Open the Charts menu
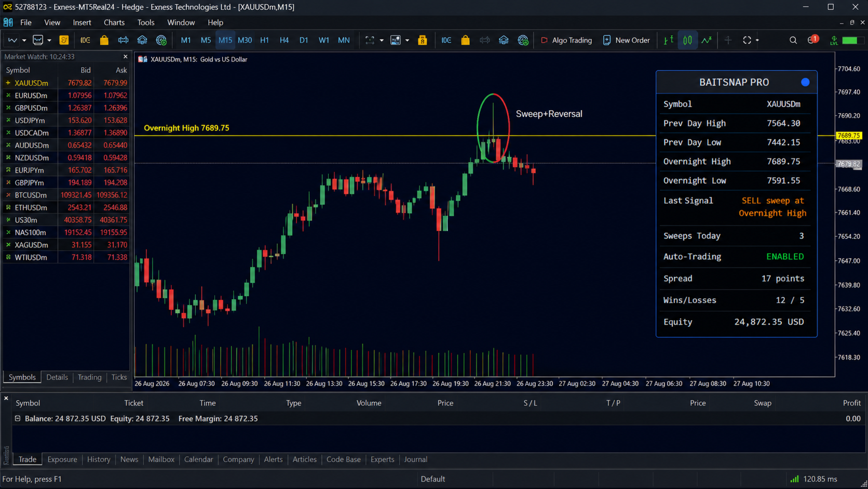 tap(114, 22)
